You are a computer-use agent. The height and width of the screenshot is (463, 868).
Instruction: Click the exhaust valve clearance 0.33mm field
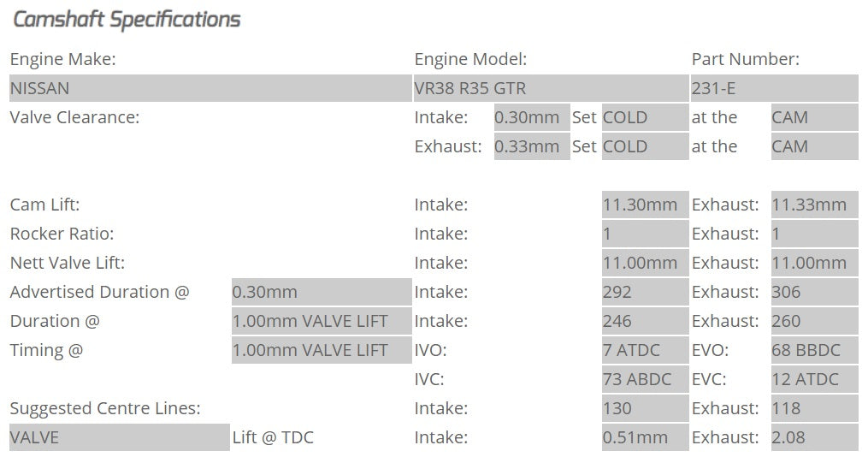pyautogui.click(x=531, y=146)
